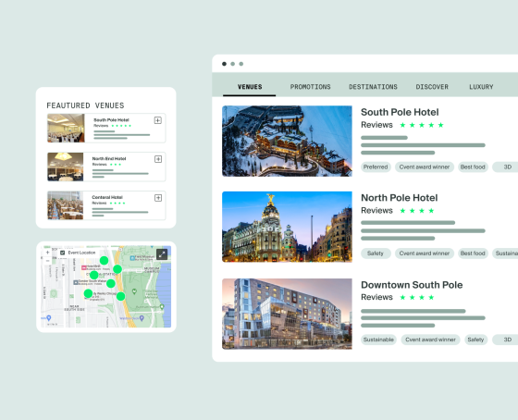Viewport: 518px width, 420px height.
Task: Add Centeral Hotel featured venue
Action: (158, 198)
